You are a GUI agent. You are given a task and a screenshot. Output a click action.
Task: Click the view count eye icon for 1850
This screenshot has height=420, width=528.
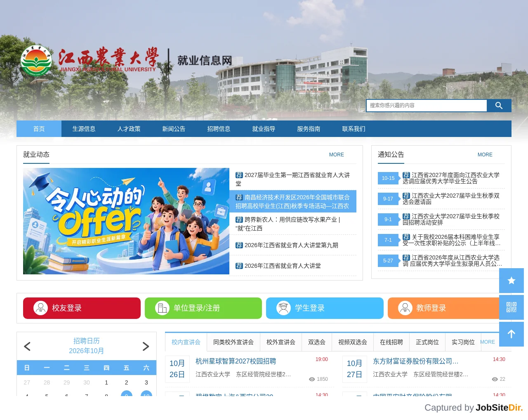[x=312, y=379]
